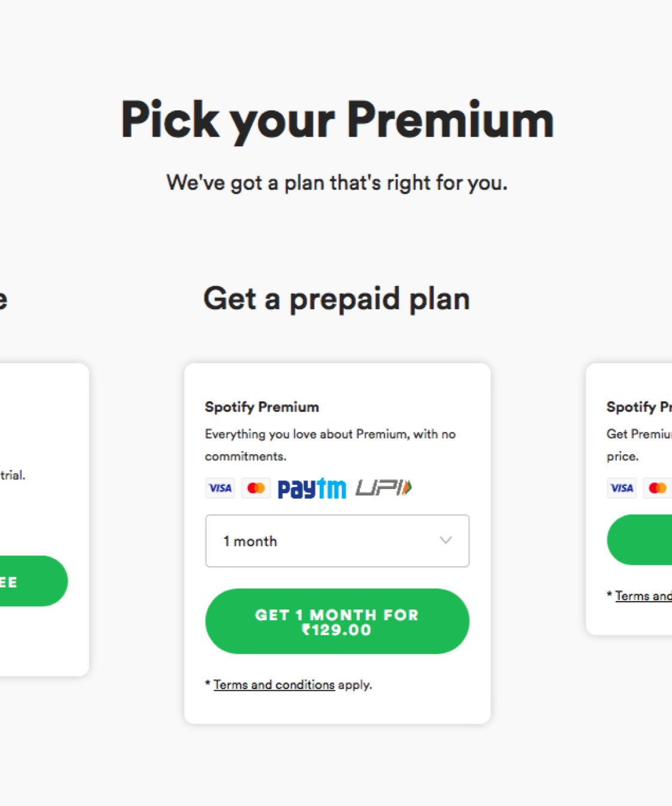Open the Terms link in the rightmost card

(643, 596)
